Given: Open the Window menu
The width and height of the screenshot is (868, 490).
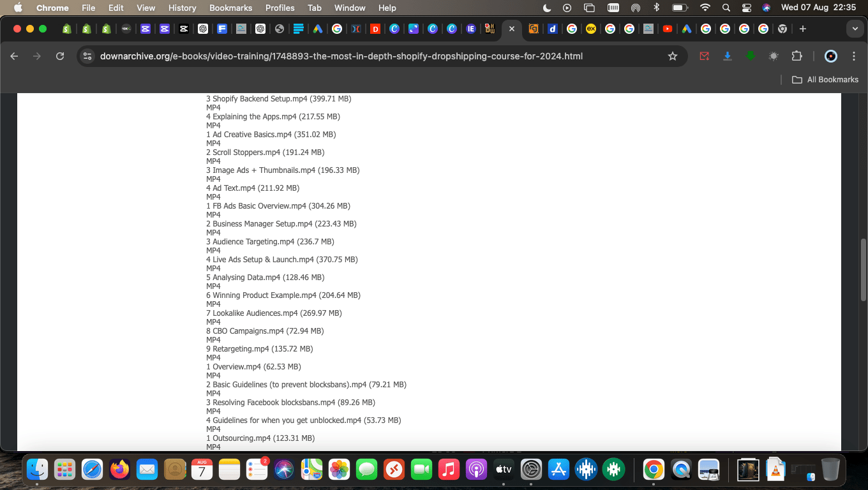Looking at the screenshot, I should coord(350,8).
